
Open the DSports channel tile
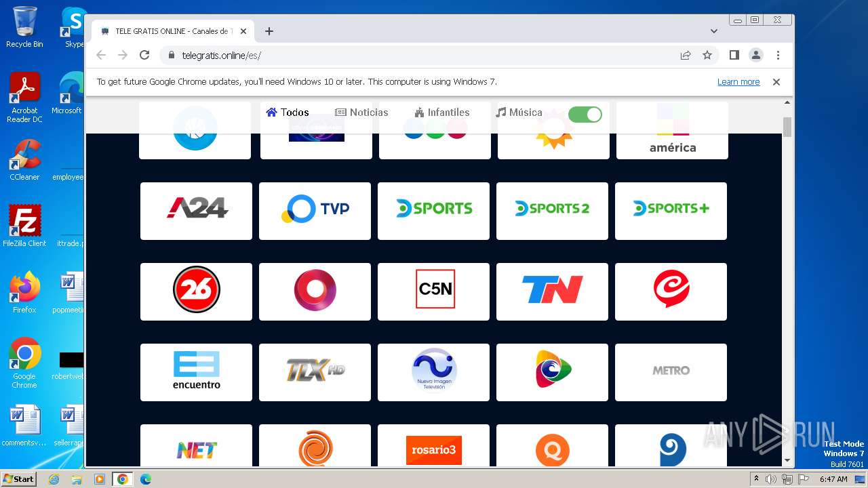[433, 211]
